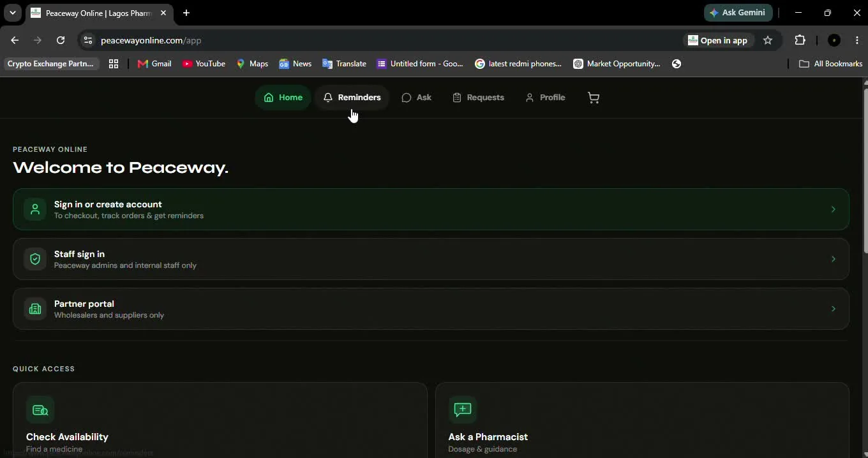Open Staff sign in row chevron
This screenshot has width=868, height=458.
(833, 259)
